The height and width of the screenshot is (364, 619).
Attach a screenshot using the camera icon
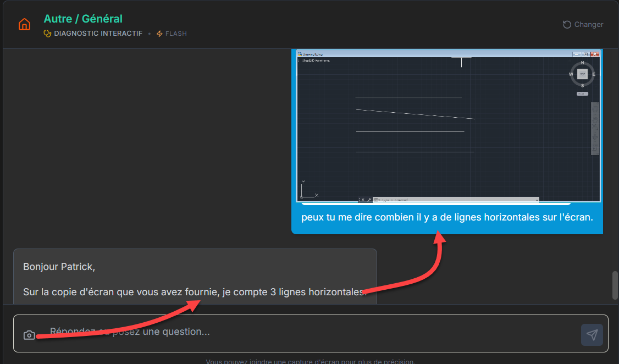(29, 335)
